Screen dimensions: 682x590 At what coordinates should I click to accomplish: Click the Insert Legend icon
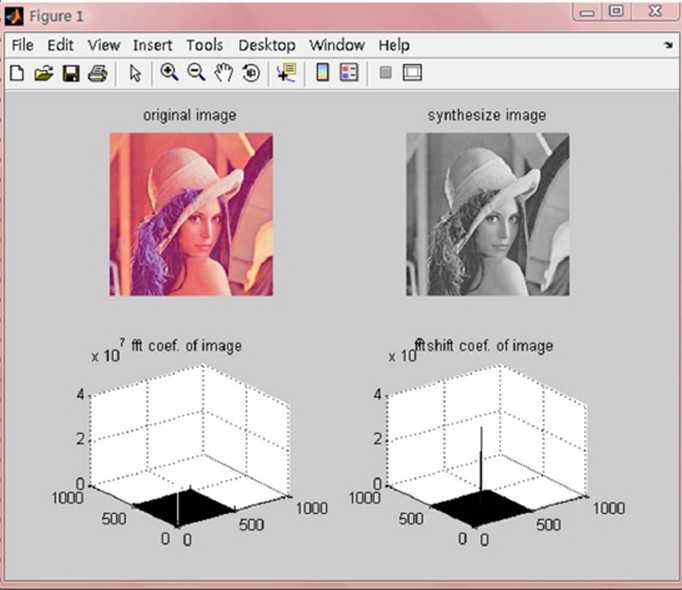(349, 72)
